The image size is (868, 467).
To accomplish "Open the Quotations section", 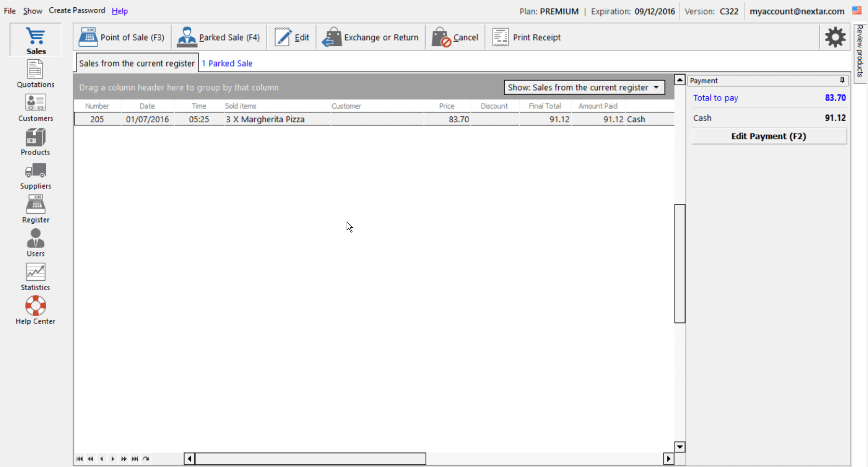I will click(35, 74).
